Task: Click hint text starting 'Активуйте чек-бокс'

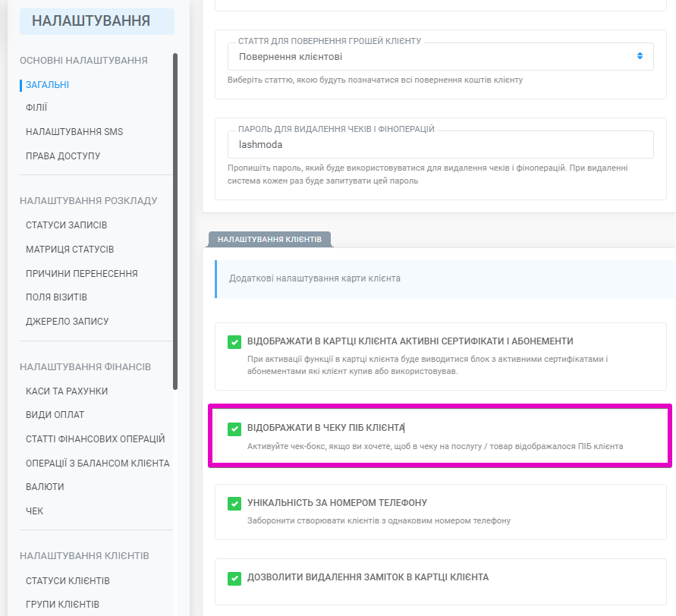Action: click(435, 446)
